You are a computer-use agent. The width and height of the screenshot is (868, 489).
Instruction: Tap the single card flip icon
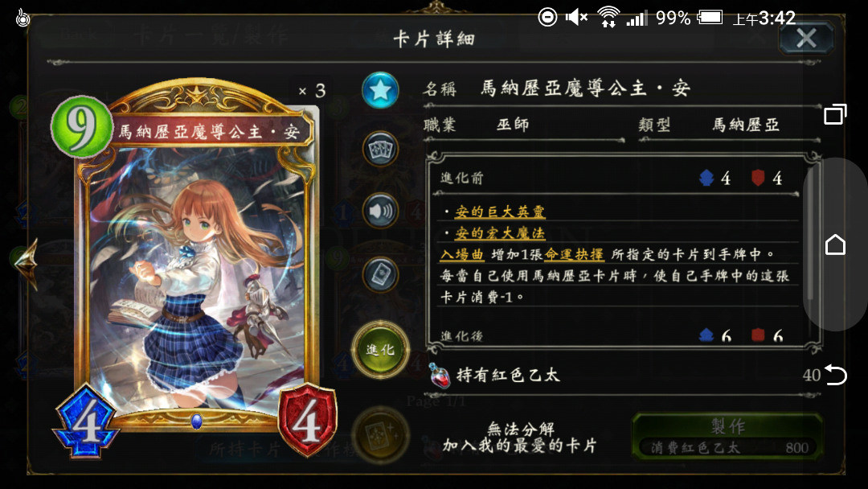(380, 274)
